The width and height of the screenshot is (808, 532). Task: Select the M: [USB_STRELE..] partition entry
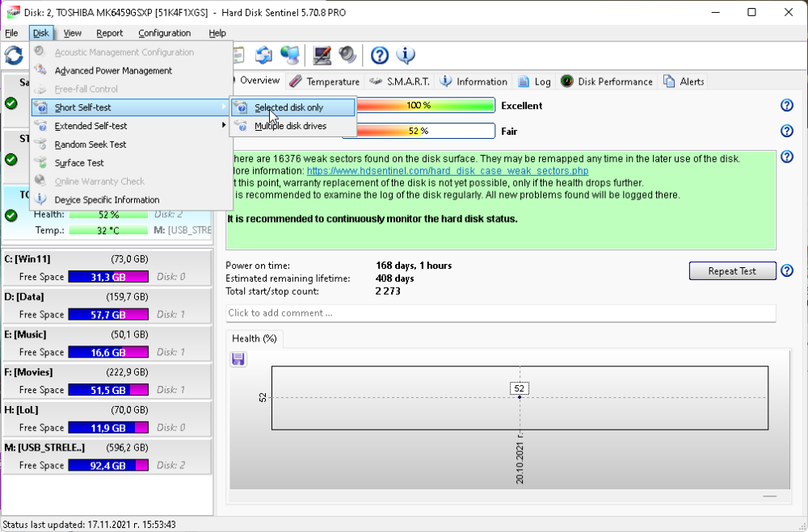[x=107, y=456]
